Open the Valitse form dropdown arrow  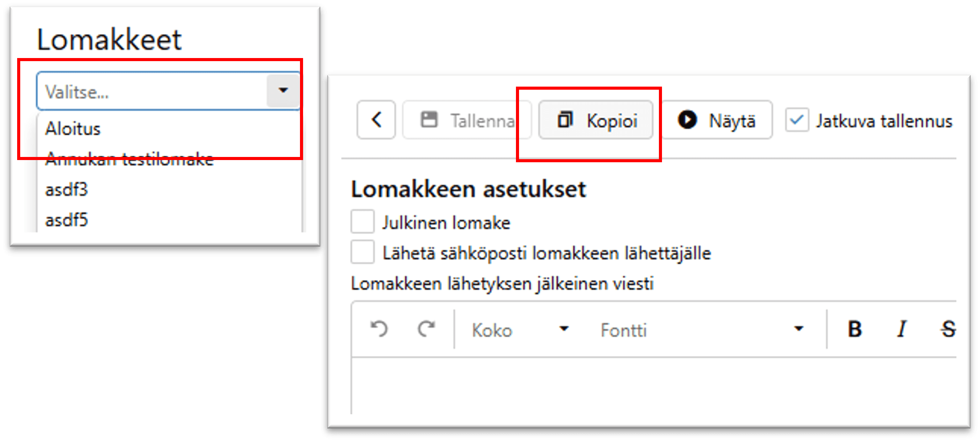(283, 91)
